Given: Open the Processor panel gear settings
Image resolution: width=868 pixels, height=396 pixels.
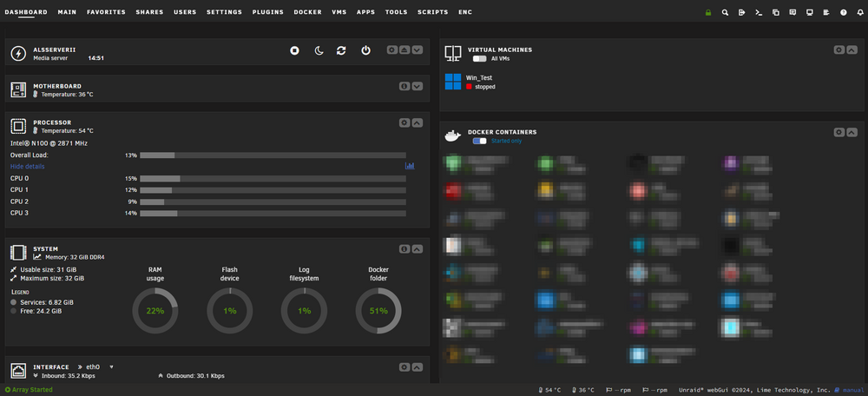Looking at the screenshot, I should click(x=404, y=123).
